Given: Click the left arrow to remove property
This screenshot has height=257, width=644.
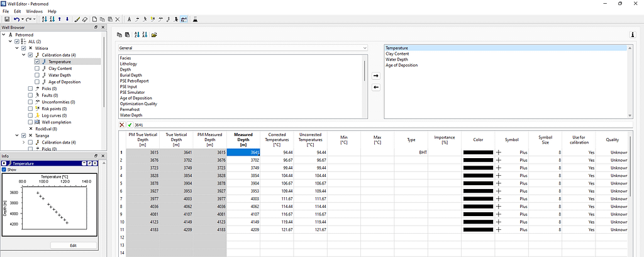Looking at the screenshot, I should (376, 87).
